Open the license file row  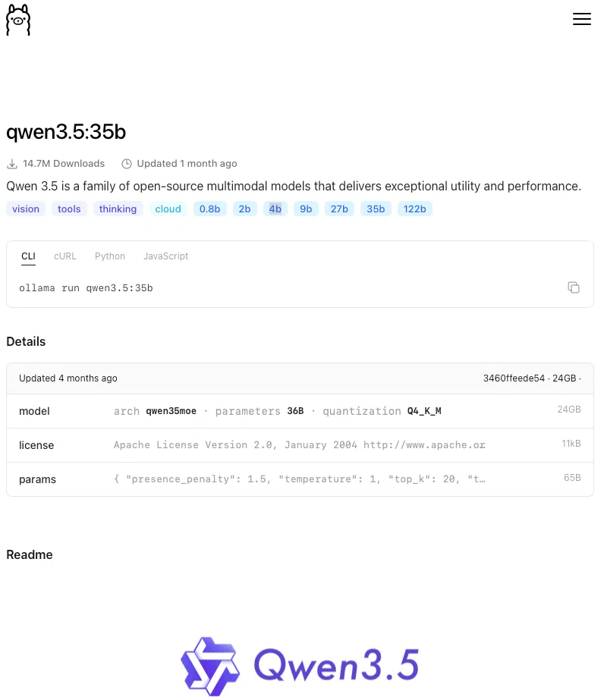[x=300, y=445]
